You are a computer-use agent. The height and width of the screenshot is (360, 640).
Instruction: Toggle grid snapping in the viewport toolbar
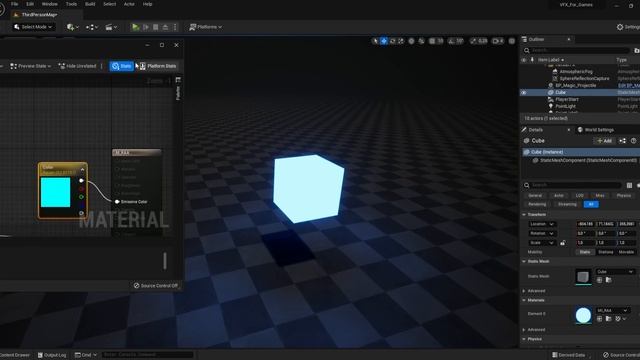[432, 41]
